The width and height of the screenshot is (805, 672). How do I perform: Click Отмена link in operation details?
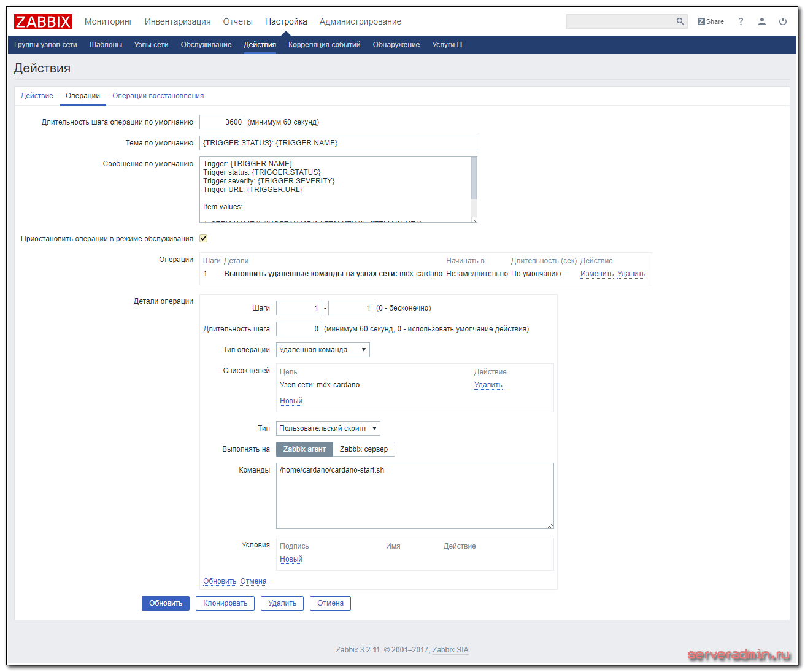click(253, 581)
